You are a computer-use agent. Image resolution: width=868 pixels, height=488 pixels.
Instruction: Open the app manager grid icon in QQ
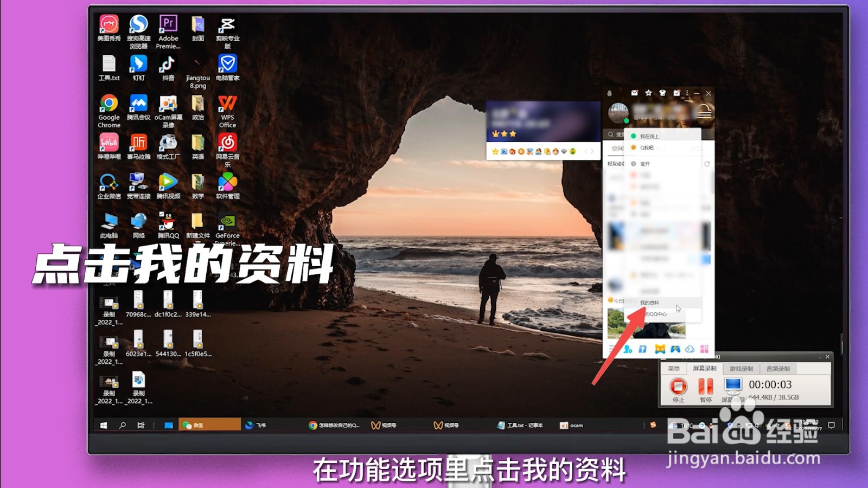pyautogui.click(x=704, y=349)
